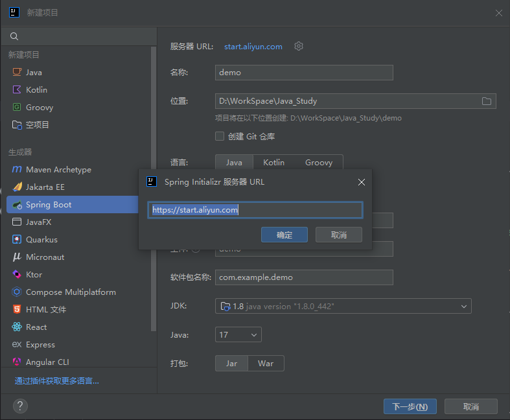This screenshot has height=420, width=510.
Task: Select the Groovy project icon
Action: (17, 107)
